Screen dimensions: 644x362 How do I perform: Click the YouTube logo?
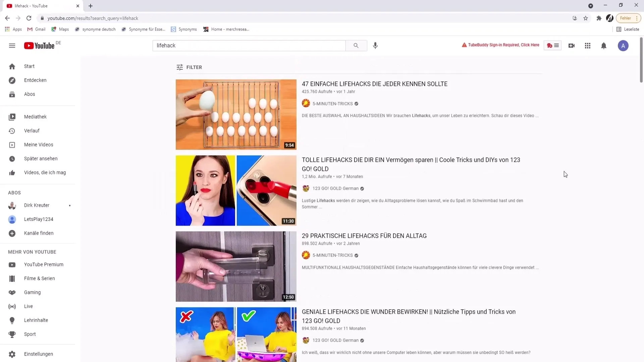[39, 46]
